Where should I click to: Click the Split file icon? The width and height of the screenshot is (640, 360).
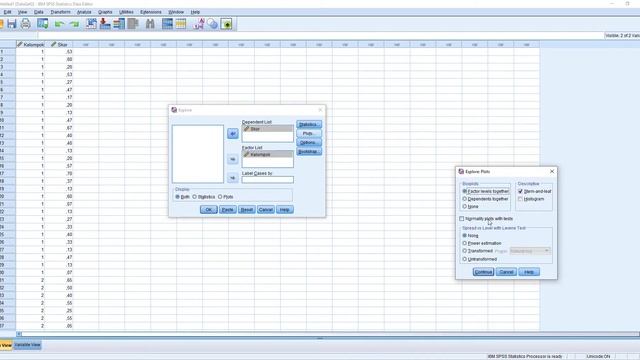coord(167,24)
